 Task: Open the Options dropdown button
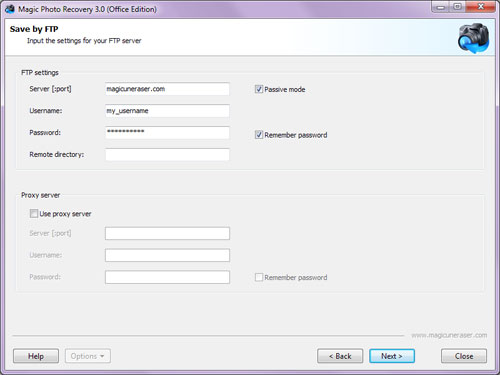click(88, 356)
